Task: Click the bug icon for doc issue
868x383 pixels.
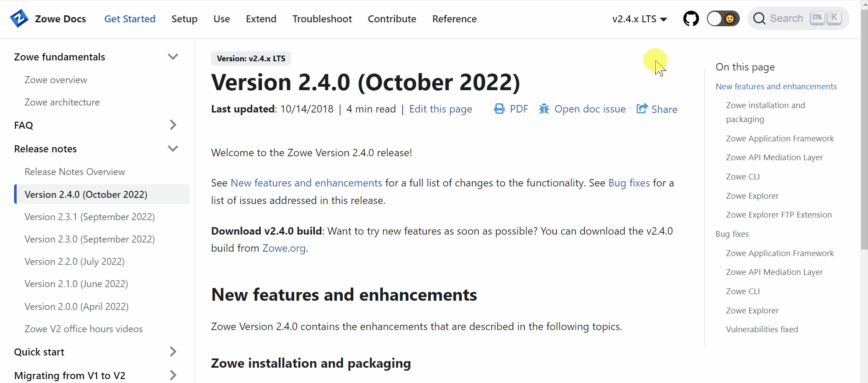Action: [544, 109]
